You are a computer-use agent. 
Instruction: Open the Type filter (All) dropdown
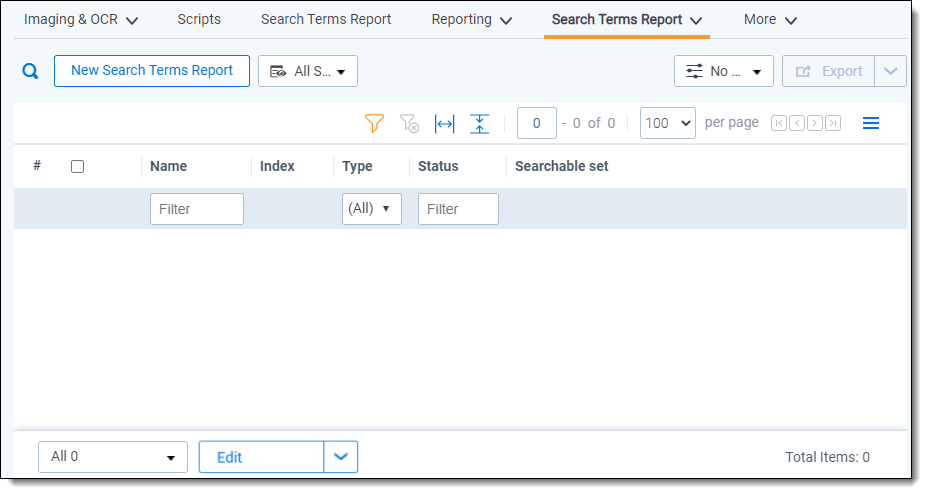[371, 209]
